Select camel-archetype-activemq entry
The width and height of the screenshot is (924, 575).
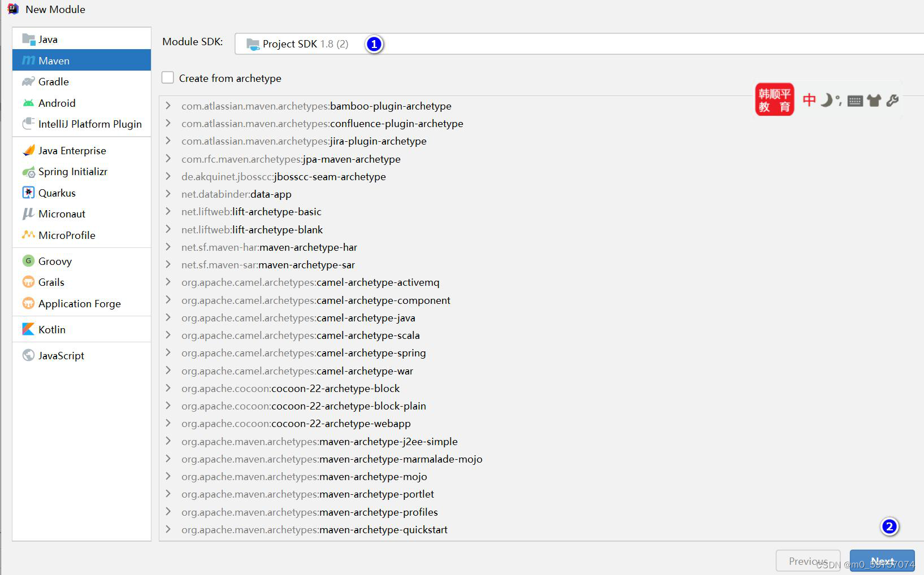[x=310, y=282]
